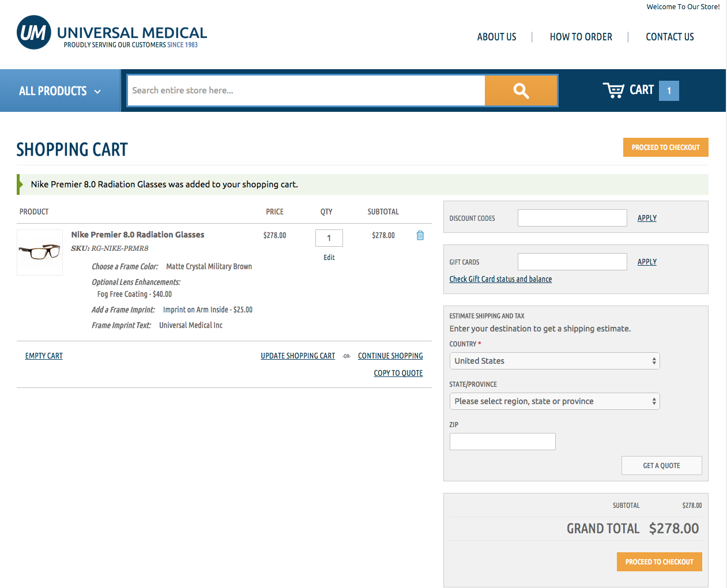Viewport: 727px width, 588px height.
Task: Click the discount codes input field
Action: coord(572,218)
